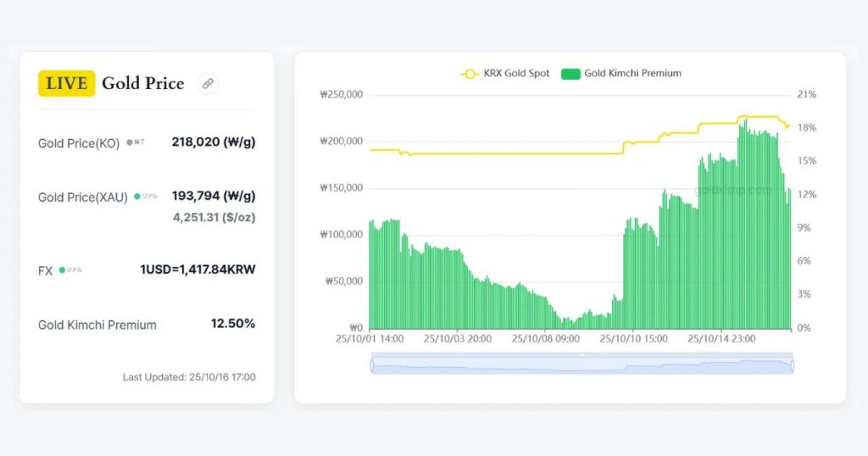Screen dimensions: 868x456
Task: Select the 218,020 (₩/g) price value
Action: 213,142
